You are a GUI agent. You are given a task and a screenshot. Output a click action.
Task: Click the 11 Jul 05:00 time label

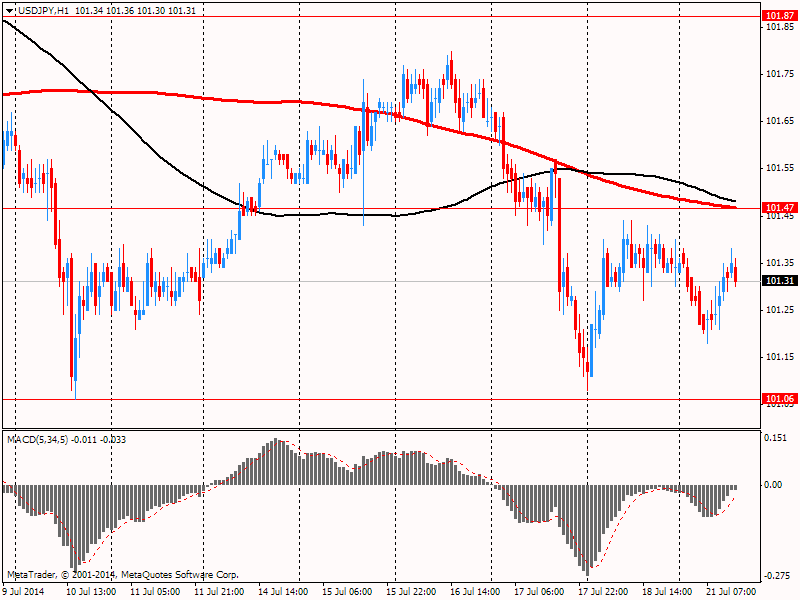click(155, 592)
